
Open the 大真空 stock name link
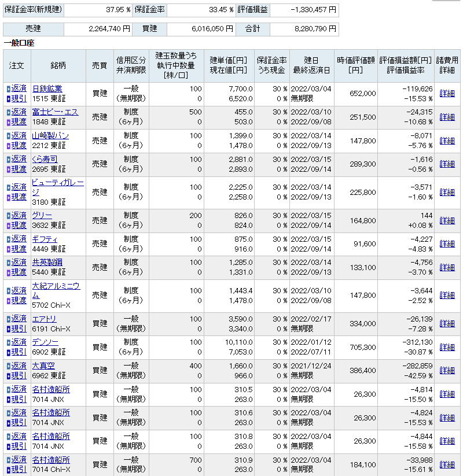43,366
